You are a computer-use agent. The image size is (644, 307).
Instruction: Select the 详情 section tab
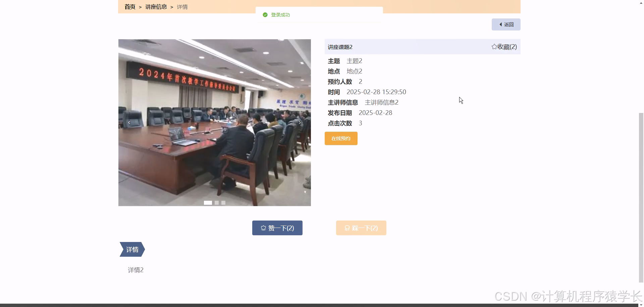132,249
